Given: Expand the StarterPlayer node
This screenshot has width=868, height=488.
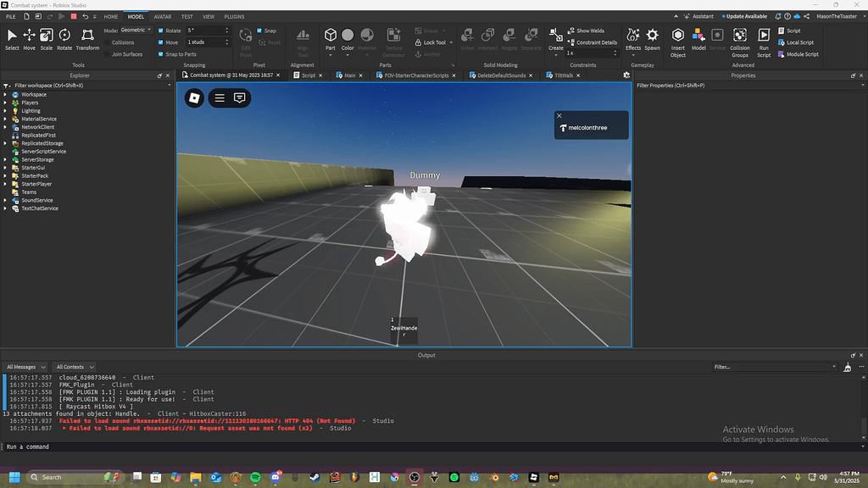Looking at the screenshot, I should (6, 184).
